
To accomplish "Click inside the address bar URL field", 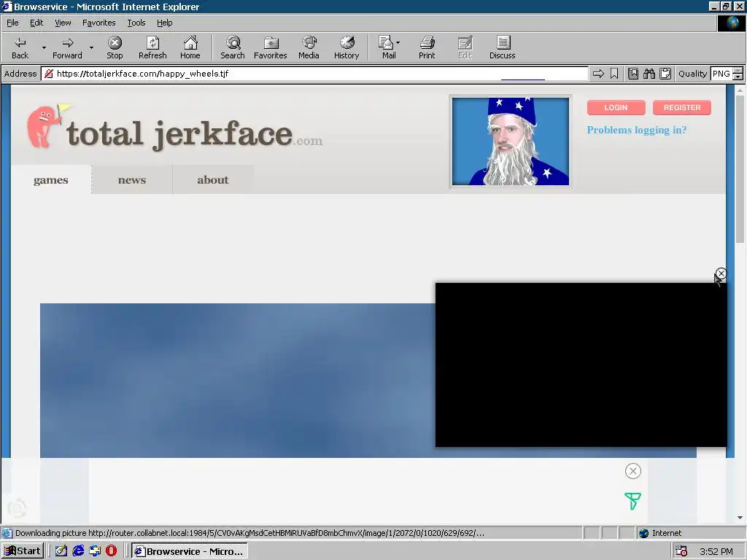I will tap(314, 74).
